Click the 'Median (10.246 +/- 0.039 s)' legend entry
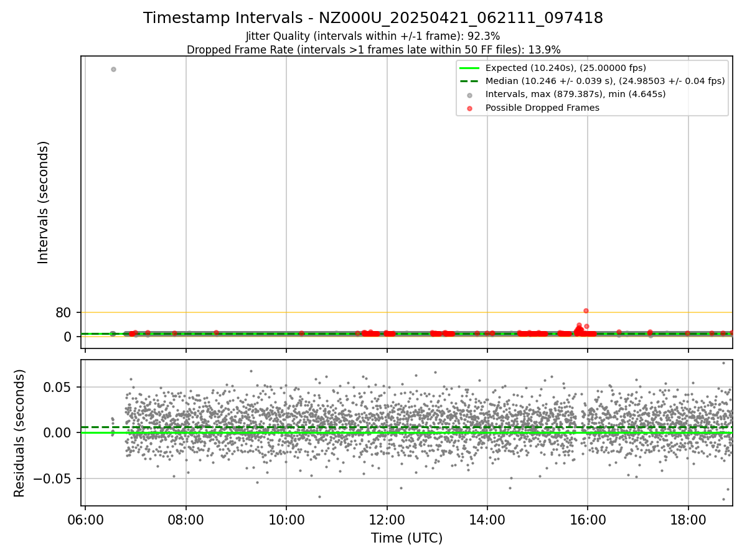 [605, 81]
